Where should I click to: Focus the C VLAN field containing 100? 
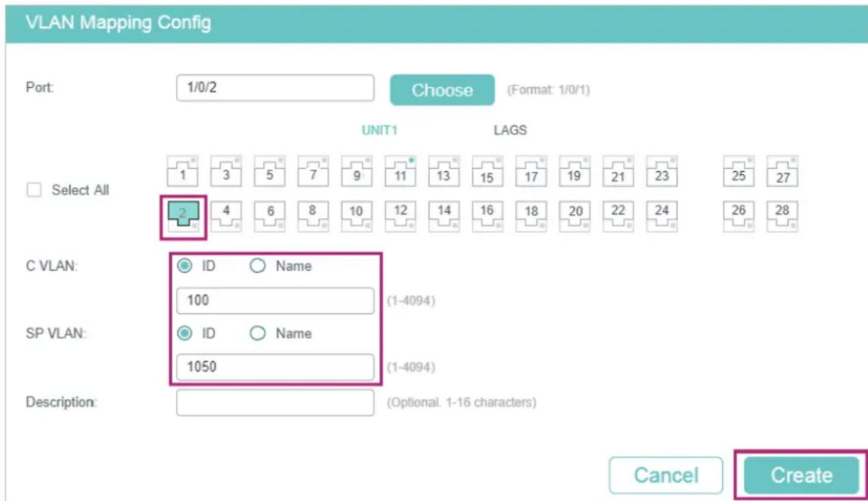[275, 300]
